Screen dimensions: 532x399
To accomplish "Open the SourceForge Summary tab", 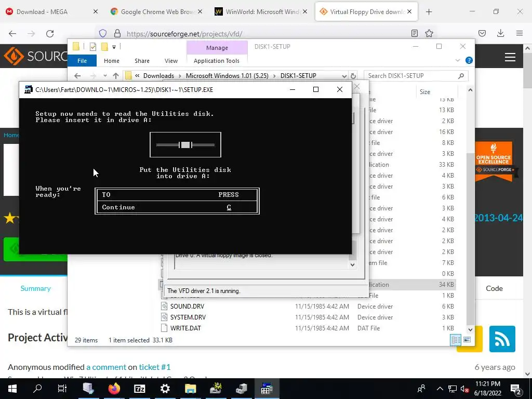I will click(36, 288).
